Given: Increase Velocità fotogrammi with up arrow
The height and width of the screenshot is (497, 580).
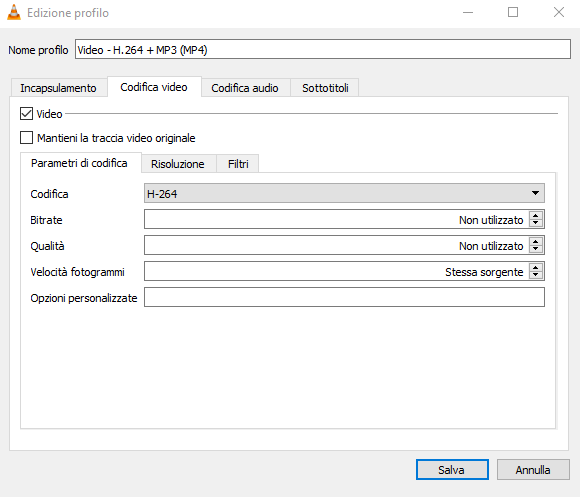Looking at the screenshot, I should point(536,267).
